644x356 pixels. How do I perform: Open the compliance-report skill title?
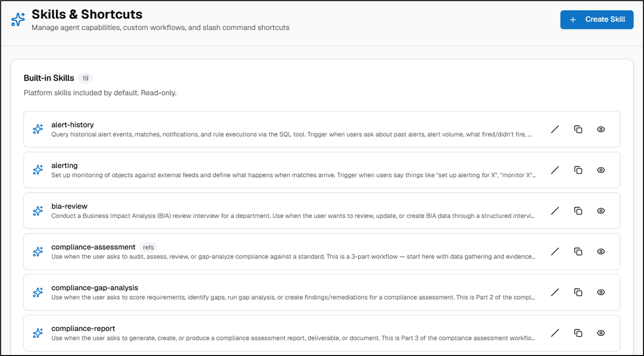[83, 328]
